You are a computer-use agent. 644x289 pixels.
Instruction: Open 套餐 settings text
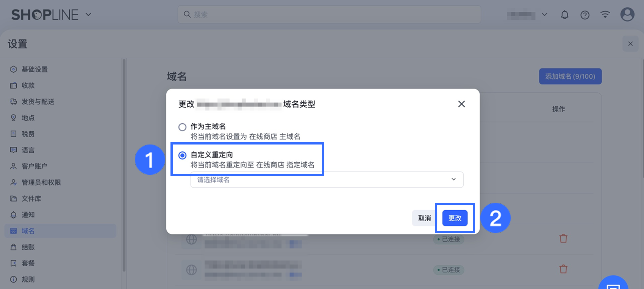click(28, 263)
